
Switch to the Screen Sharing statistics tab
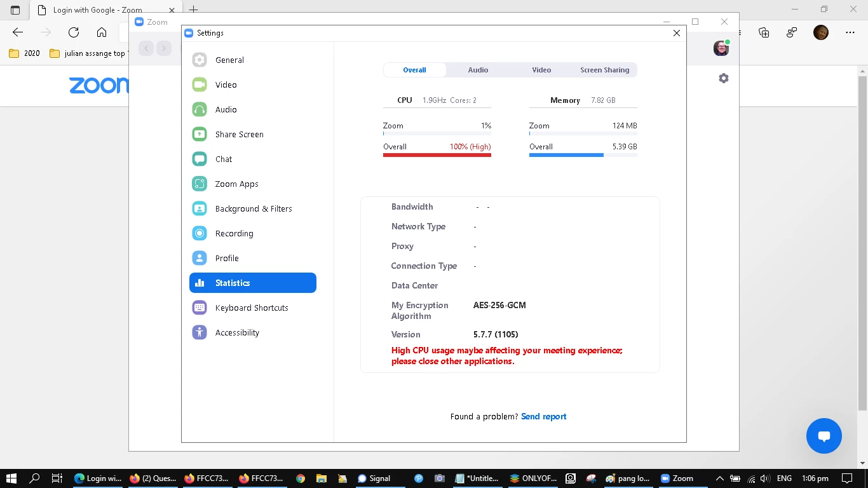coord(604,70)
